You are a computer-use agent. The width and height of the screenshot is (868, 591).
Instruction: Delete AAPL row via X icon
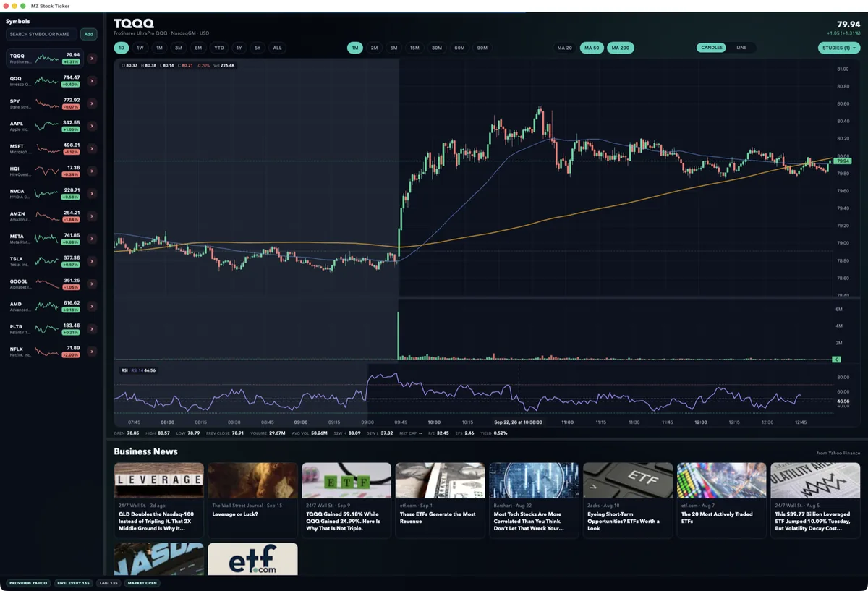92,126
